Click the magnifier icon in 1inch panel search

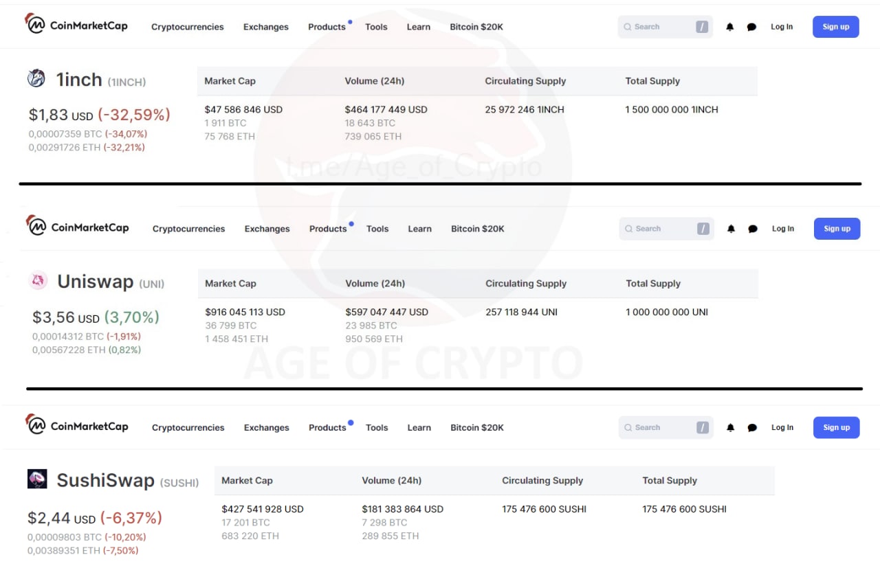628,27
